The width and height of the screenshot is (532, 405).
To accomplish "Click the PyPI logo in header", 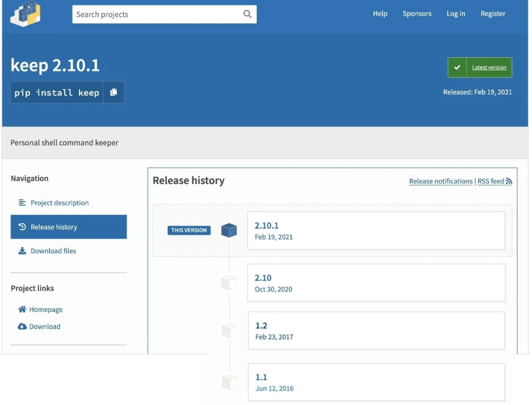I will coord(25,14).
